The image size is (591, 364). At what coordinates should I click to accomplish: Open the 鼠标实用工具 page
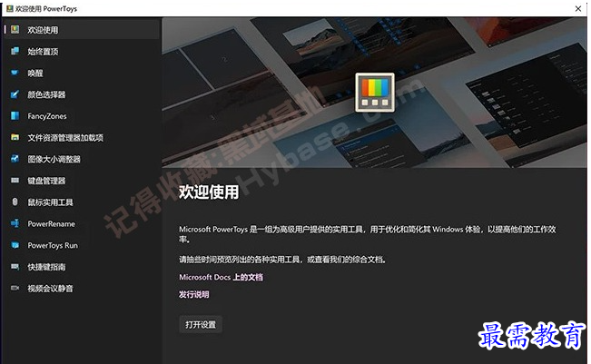pyautogui.click(x=83, y=202)
